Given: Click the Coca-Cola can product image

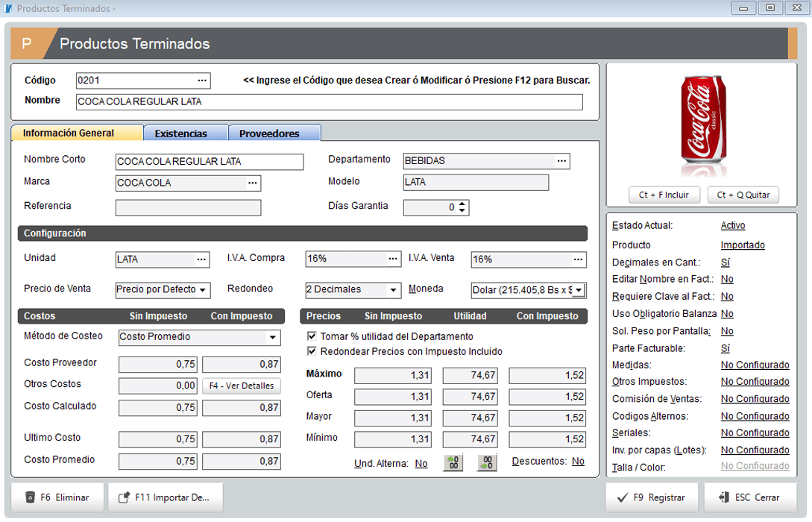Looking at the screenshot, I should click(702, 126).
